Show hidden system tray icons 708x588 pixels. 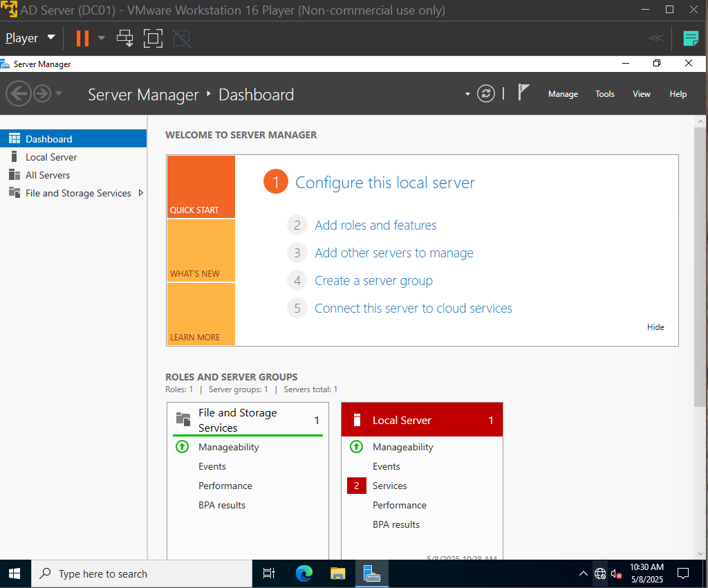pyautogui.click(x=583, y=573)
